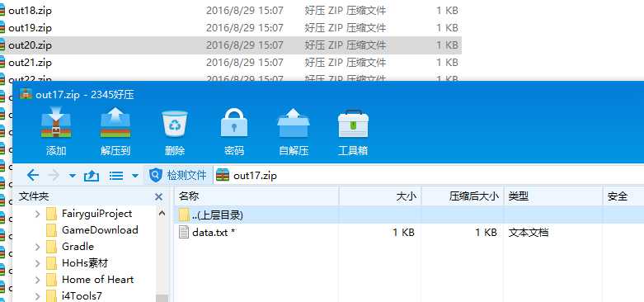The width and height of the screenshot is (644, 302).
Task: Open the view mode dropdown arrow
Action: (134, 176)
